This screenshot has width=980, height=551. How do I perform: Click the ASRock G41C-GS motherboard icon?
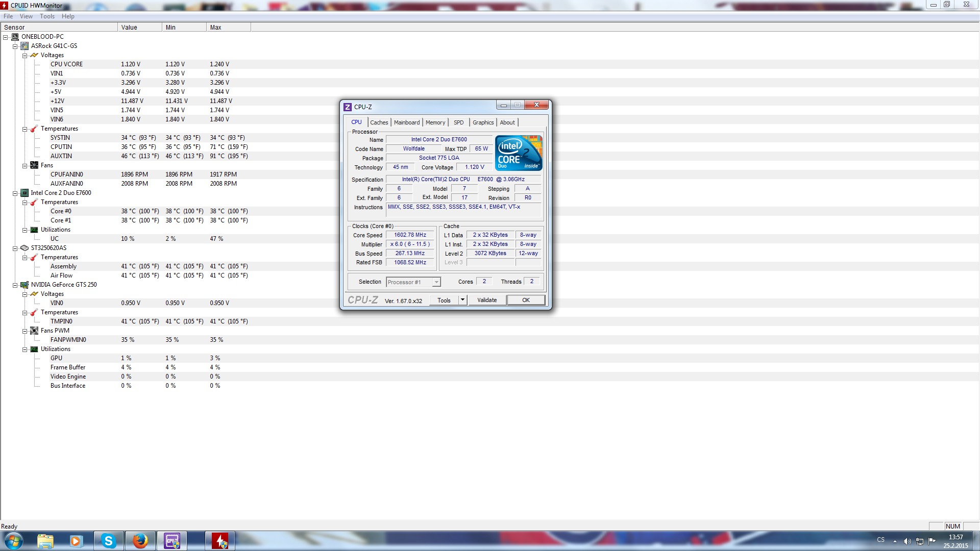(24, 46)
